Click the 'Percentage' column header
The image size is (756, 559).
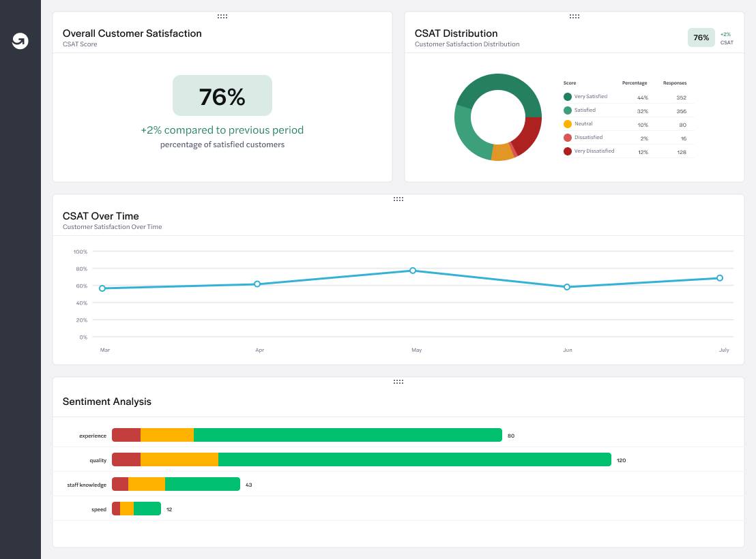pos(635,83)
